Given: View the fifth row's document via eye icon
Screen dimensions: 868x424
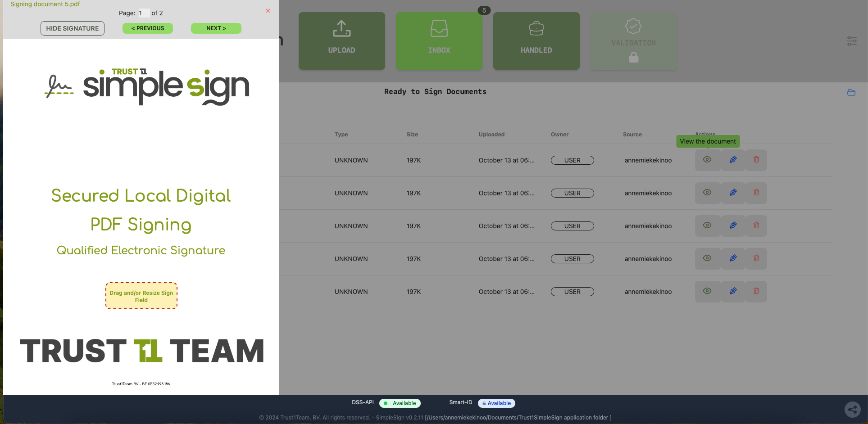Looking at the screenshot, I should (x=707, y=291).
